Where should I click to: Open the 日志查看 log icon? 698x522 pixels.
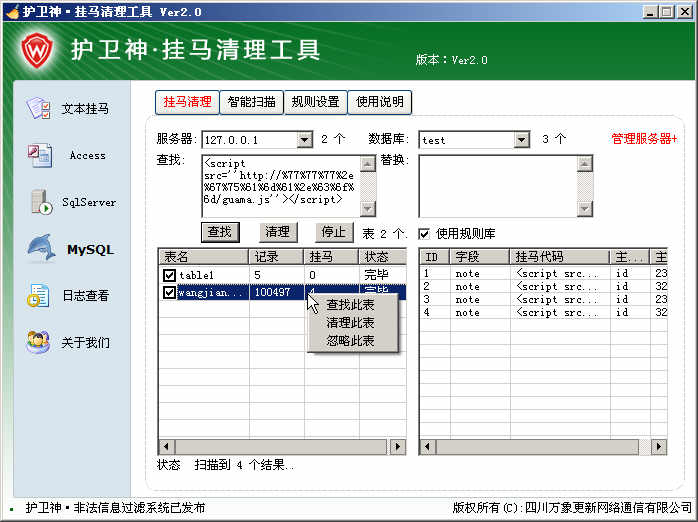[x=38, y=295]
